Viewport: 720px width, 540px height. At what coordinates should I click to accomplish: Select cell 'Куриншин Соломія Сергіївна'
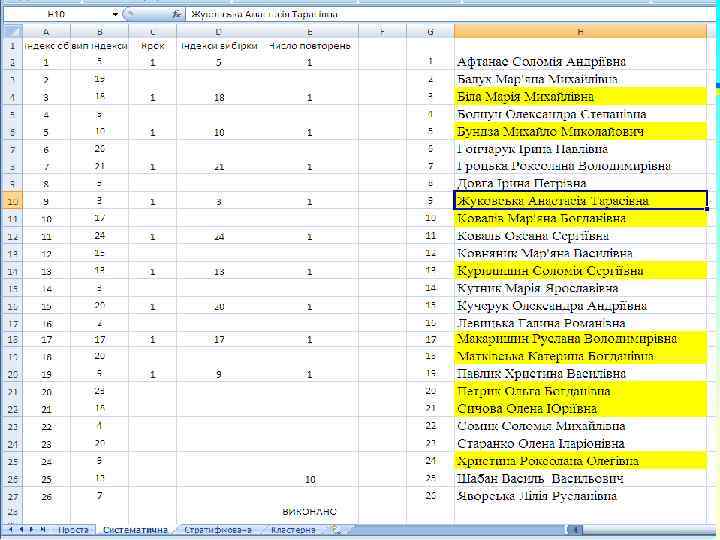coord(580,270)
